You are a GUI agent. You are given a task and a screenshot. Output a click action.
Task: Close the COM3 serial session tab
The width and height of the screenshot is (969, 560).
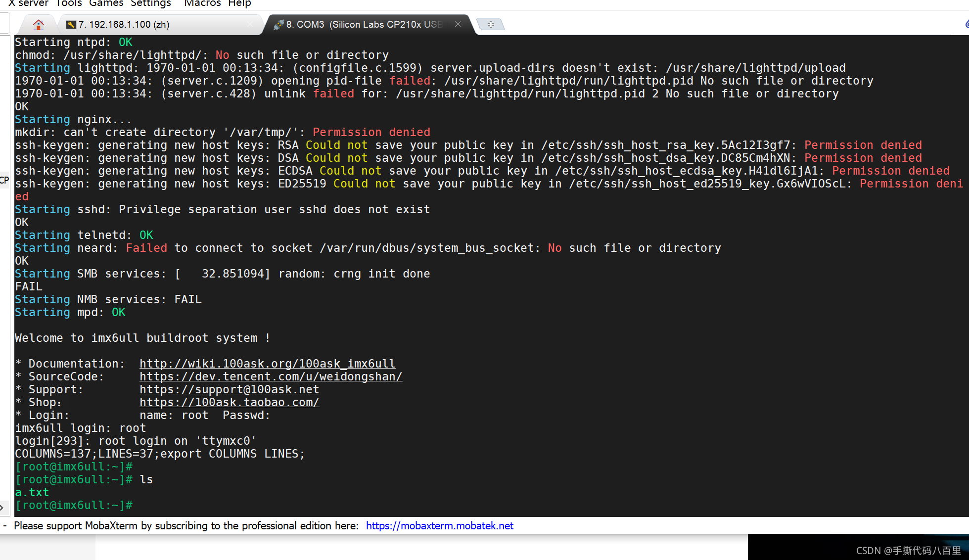pos(458,24)
